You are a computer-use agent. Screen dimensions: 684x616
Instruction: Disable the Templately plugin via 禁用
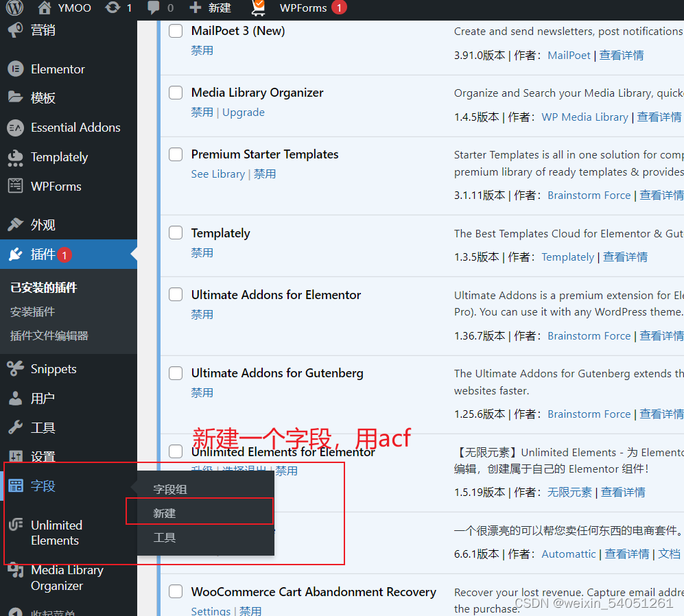[202, 252]
